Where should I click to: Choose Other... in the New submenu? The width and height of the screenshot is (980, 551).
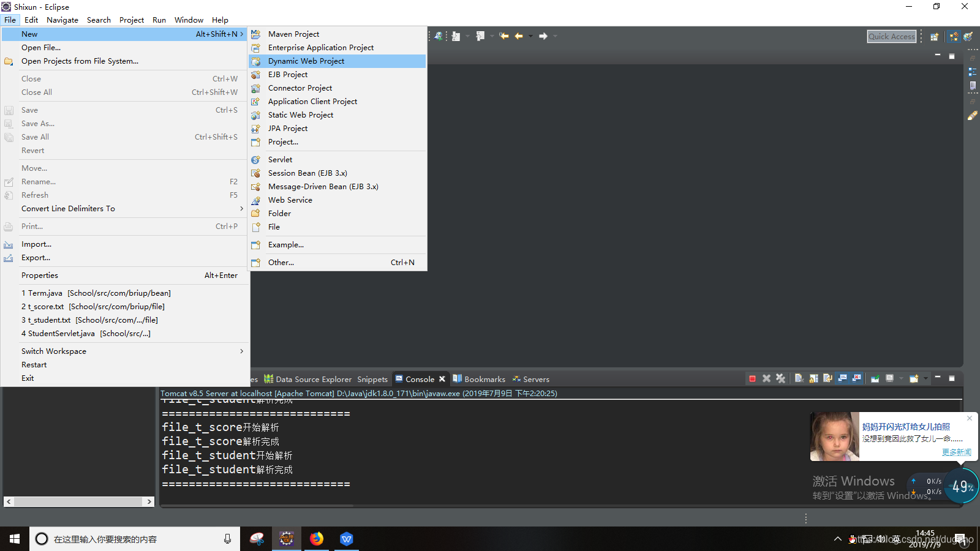(x=337, y=263)
